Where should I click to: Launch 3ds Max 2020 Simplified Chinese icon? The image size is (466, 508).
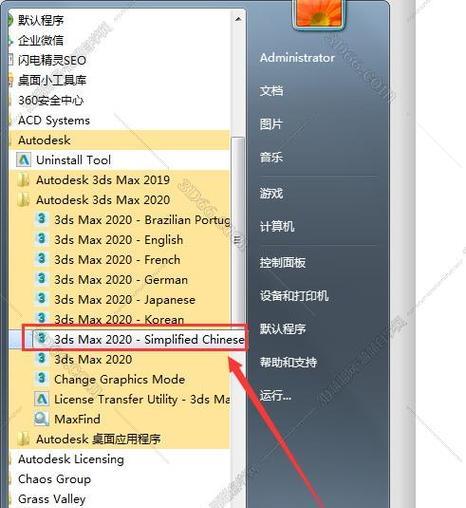[41, 339]
